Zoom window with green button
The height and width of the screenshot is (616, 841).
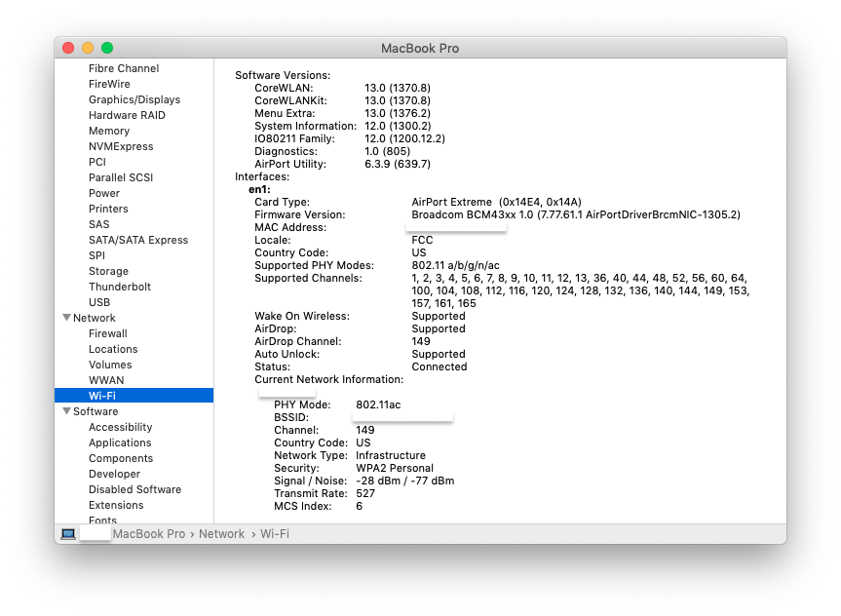click(107, 48)
